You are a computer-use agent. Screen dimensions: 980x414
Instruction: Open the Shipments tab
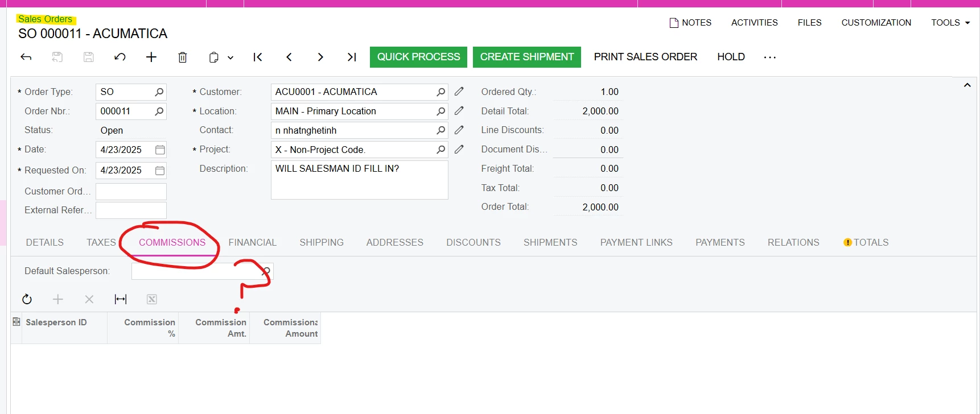click(x=550, y=242)
